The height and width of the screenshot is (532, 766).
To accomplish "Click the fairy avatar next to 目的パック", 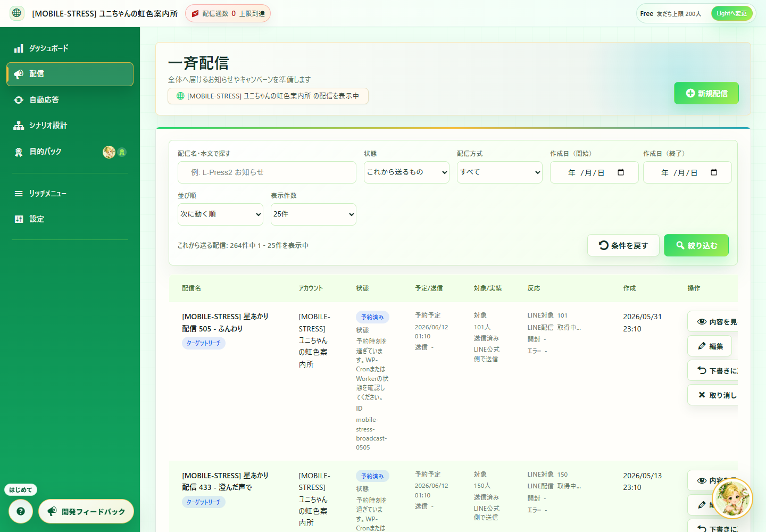I will (109, 152).
